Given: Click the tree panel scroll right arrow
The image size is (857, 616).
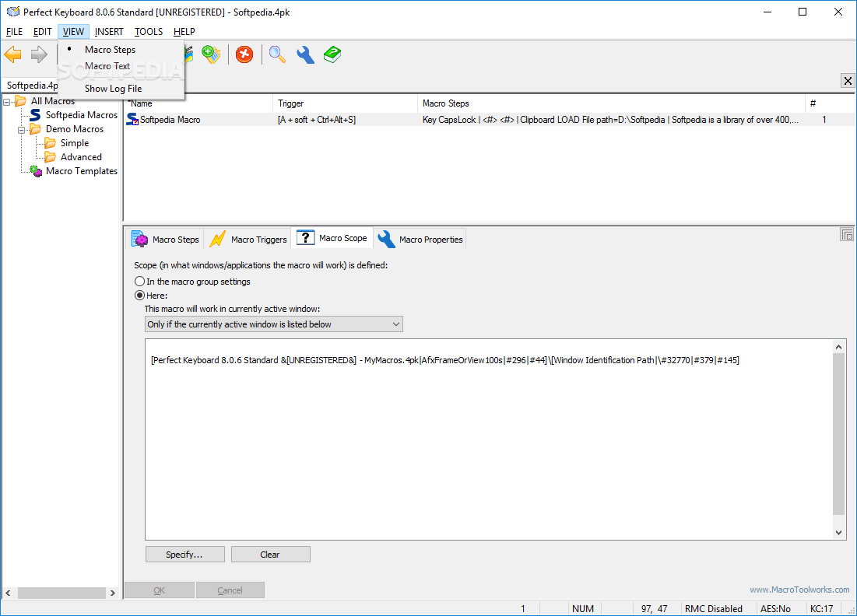Looking at the screenshot, I should pos(113,593).
